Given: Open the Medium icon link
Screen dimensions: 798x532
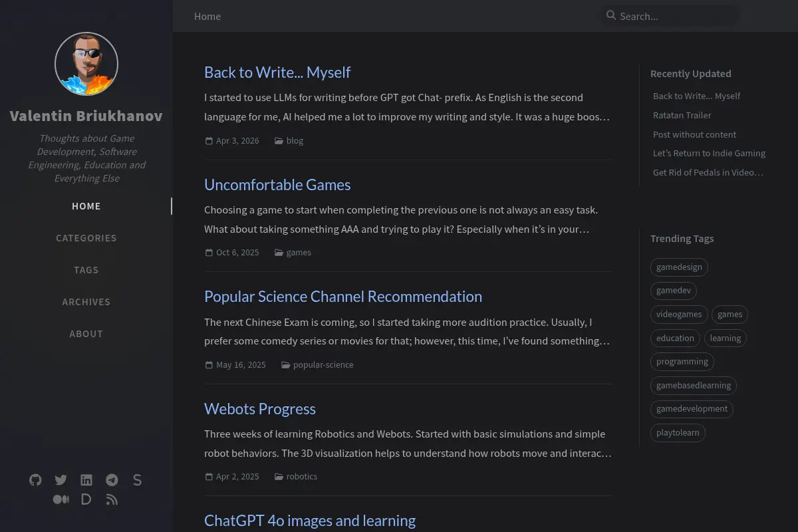Looking at the screenshot, I should coord(61,499).
